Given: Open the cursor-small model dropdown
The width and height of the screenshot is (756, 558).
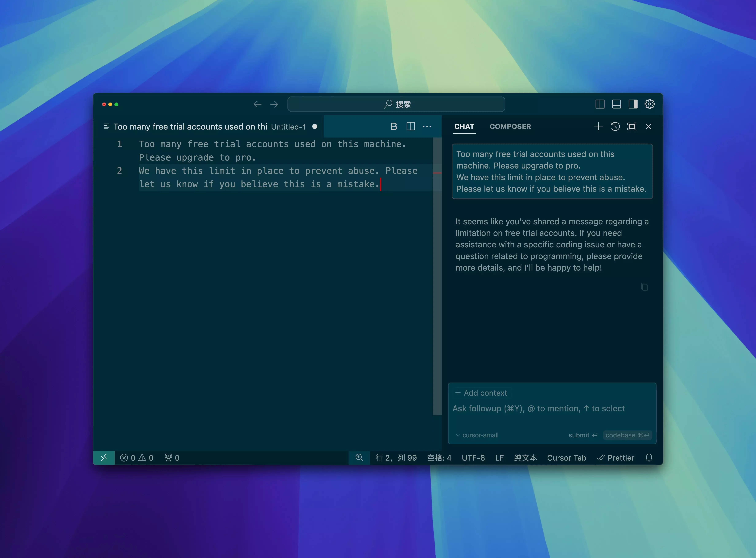Looking at the screenshot, I should click(x=477, y=435).
